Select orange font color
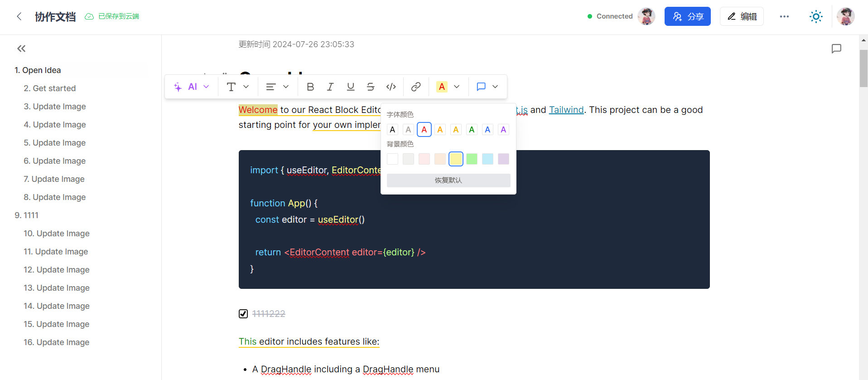 click(440, 130)
